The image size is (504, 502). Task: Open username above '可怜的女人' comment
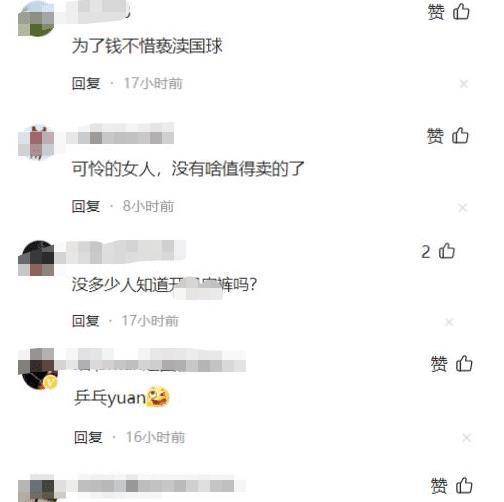point(120,134)
